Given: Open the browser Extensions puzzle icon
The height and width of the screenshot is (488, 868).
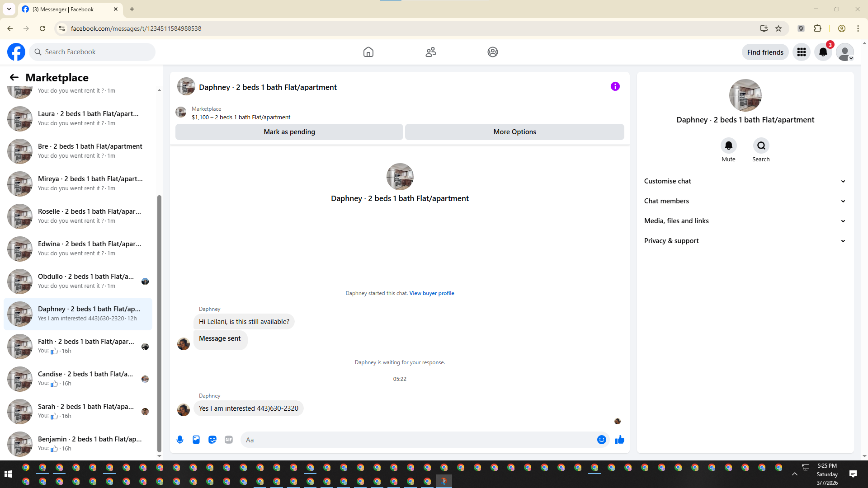Looking at the screenshot, I should [x=817, y=28].
